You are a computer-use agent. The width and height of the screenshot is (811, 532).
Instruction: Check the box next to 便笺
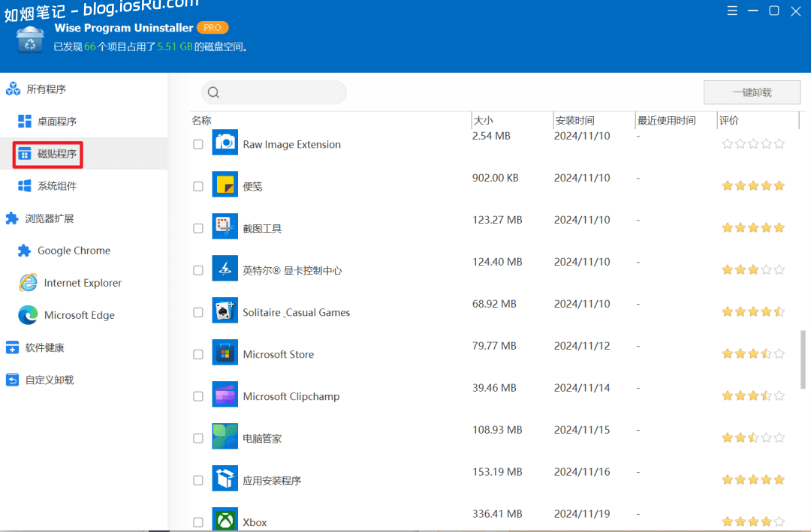[x=198, y=186]
